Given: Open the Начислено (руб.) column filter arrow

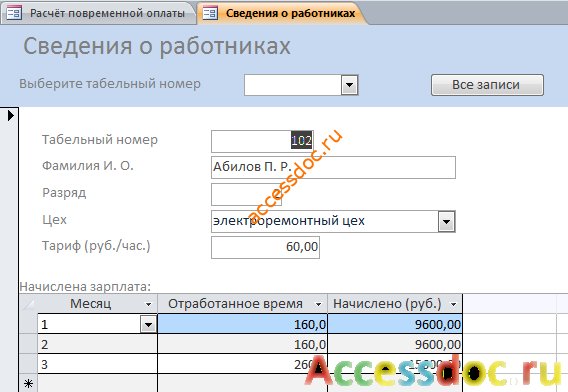Looking at the screenshot, I should click(x=453, y=304).
